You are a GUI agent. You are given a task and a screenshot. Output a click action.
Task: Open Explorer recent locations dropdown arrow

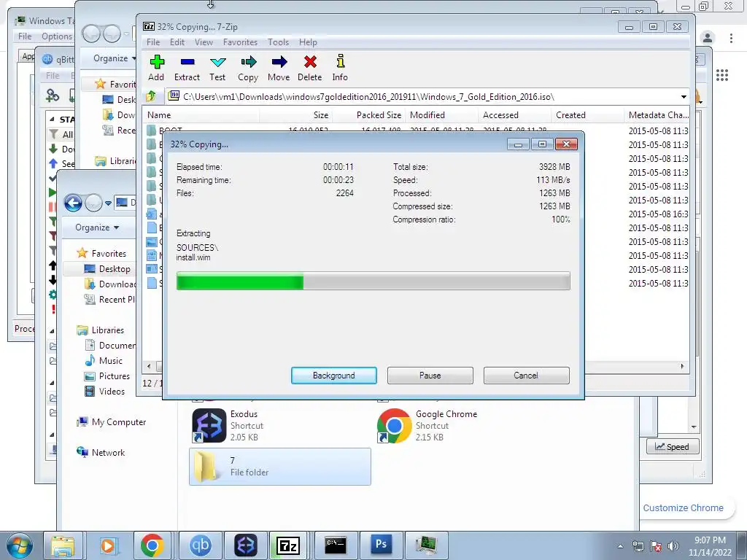pos(108,203)
